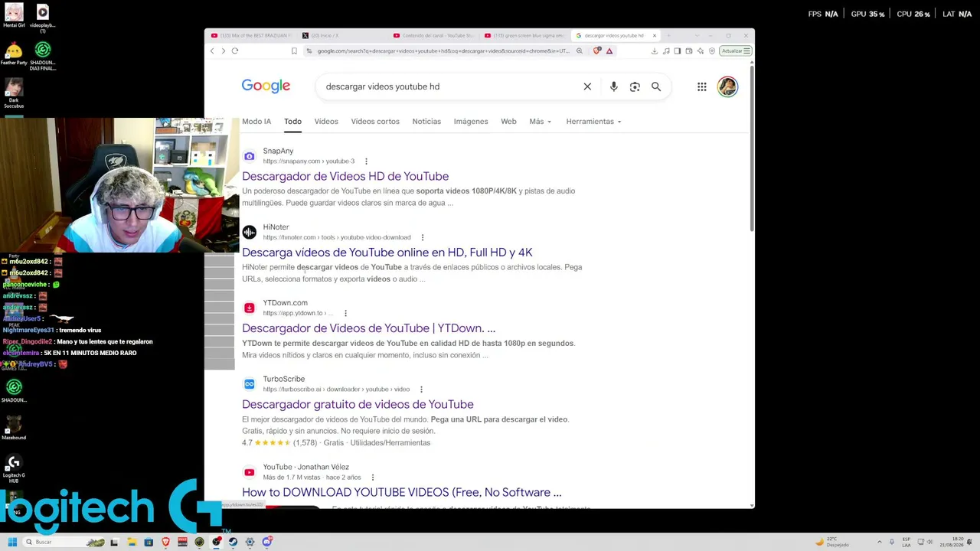Click the Google search text field
Screen dimensions: 980x551
(450, 86)
